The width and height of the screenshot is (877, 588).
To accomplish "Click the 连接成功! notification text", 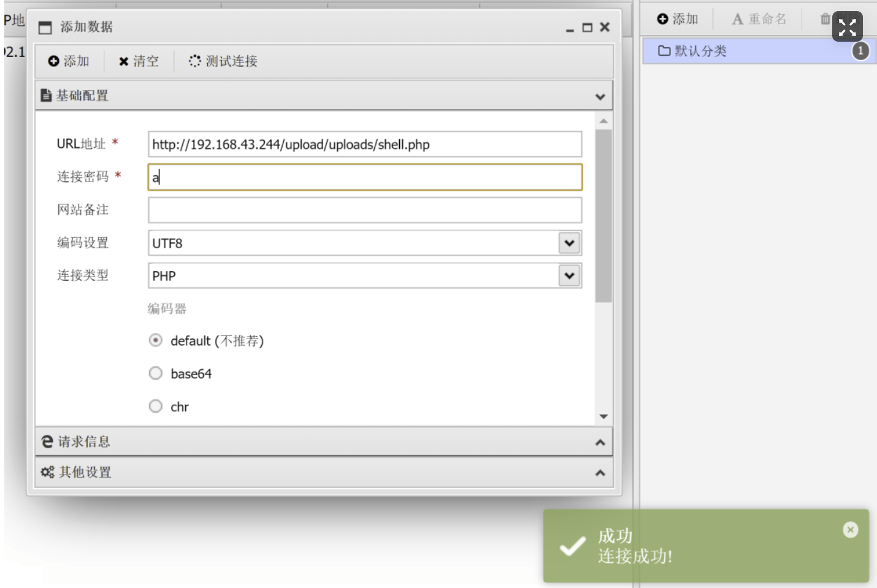I will click(x=635, y=556).
